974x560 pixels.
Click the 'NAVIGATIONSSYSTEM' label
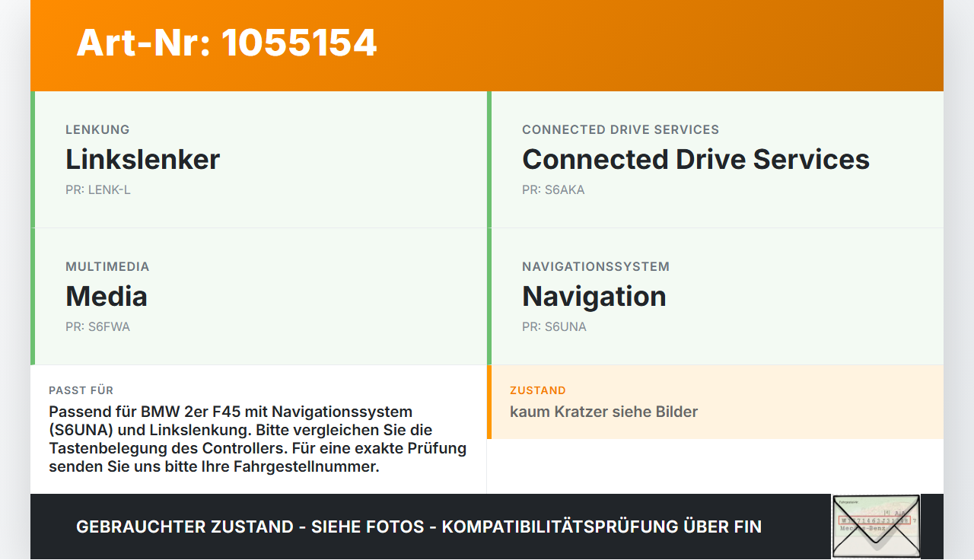click(596, 267)
